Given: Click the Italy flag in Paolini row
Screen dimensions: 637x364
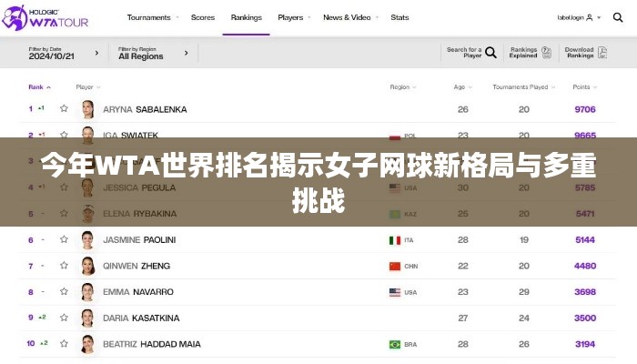Looking at the screenshot, I should click(x=395, y=240).
